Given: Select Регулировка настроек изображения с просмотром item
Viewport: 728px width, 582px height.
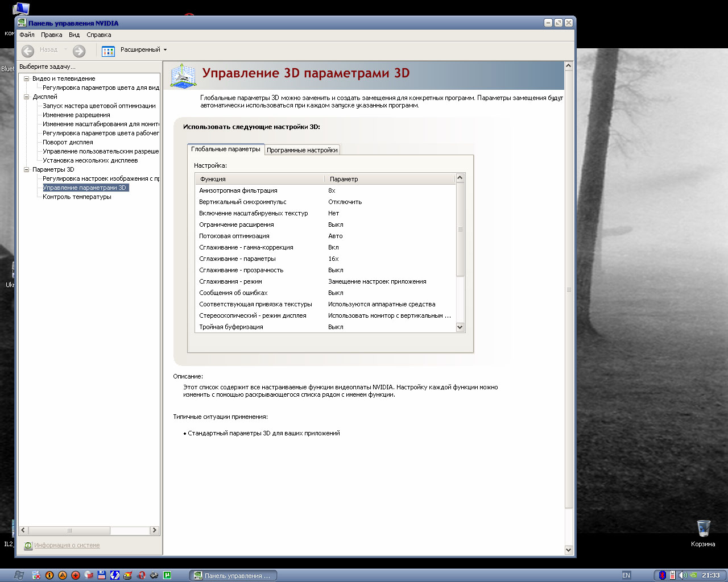Looking at the screenshot, I should click(101, 178).
